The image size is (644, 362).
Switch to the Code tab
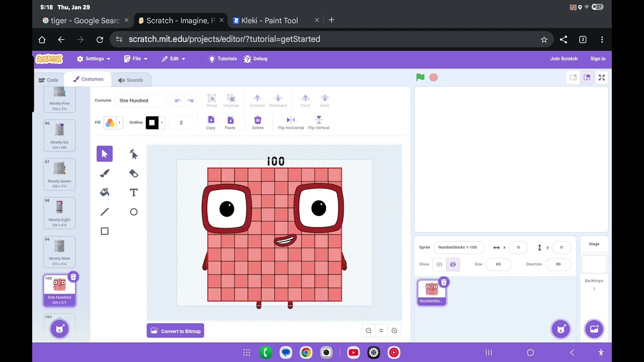click(x=49, y=80)
